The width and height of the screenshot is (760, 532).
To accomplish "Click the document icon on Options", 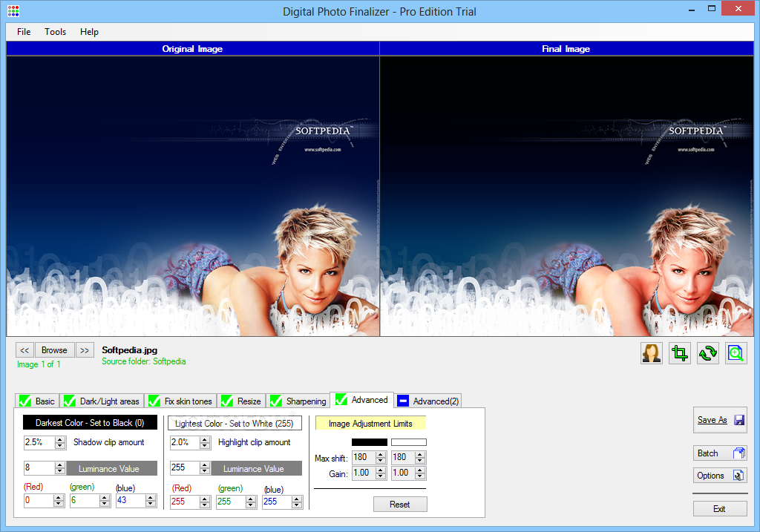I will tap(738, 476).
